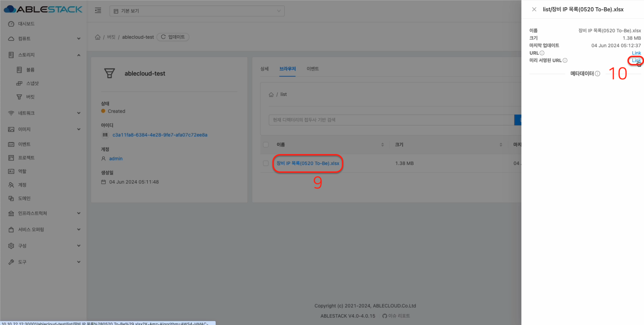This screenshot has width=644, height=325.
Task: Click info icon next to 메타데이터
Action: point(598,74)
